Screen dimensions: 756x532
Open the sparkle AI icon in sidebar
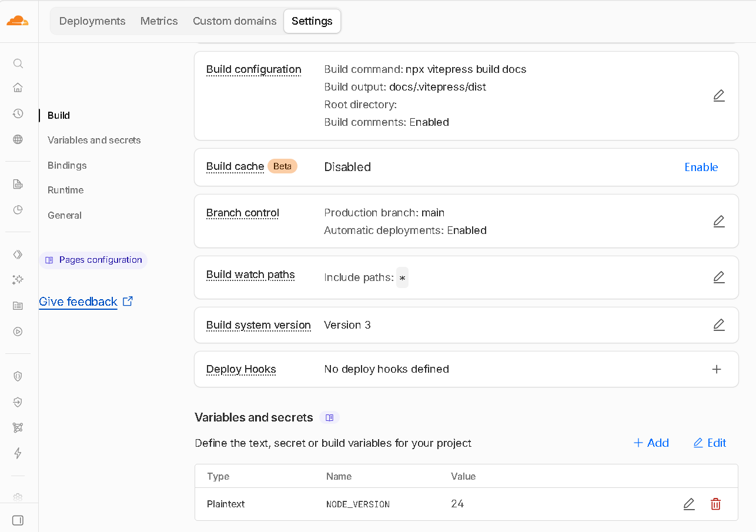pyautogui.click(x=18, y=280)
